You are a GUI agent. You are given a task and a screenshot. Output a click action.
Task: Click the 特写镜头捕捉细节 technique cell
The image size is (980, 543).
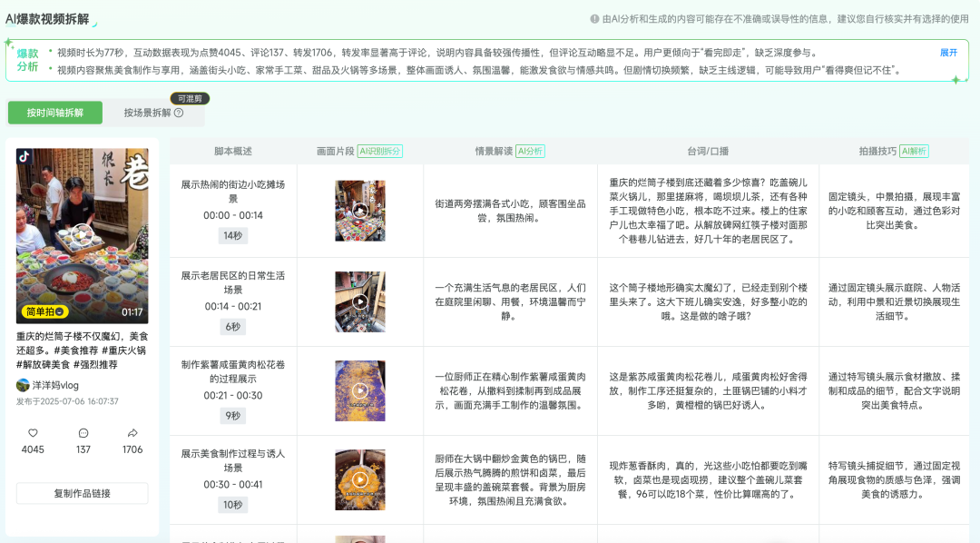tap(895, 479)
